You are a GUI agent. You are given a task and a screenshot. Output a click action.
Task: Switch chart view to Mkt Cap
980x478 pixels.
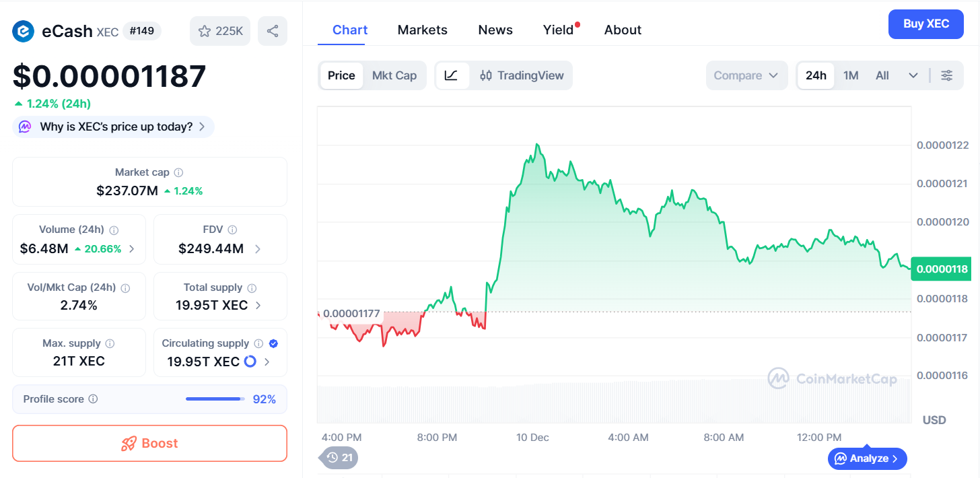394,75
